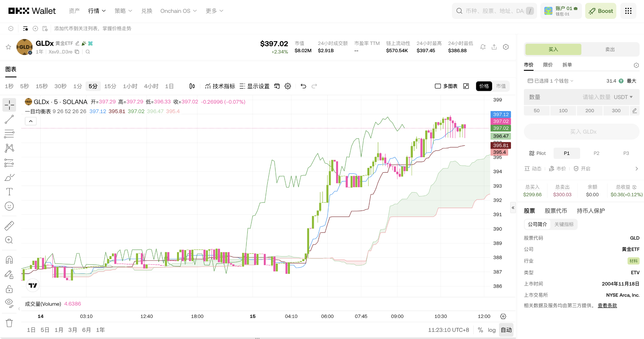The width and height of the screenshot is (644, 339).
Task: Select the crosshair cursor tool
Action: click(9, 105)
